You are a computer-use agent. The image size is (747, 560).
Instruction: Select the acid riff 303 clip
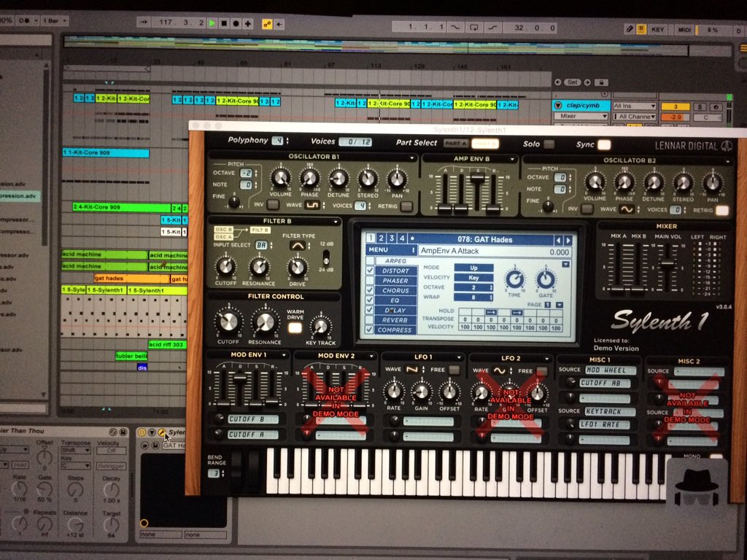167,344
